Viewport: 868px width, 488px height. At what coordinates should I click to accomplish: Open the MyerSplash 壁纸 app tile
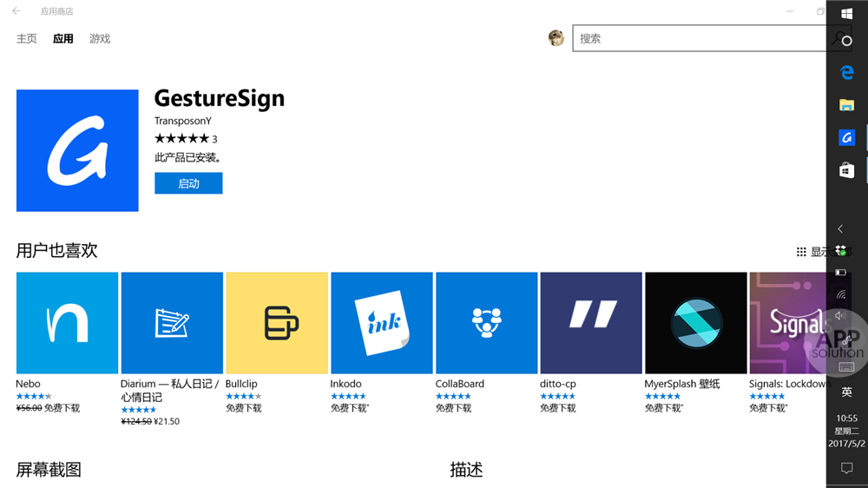(695, 323)
